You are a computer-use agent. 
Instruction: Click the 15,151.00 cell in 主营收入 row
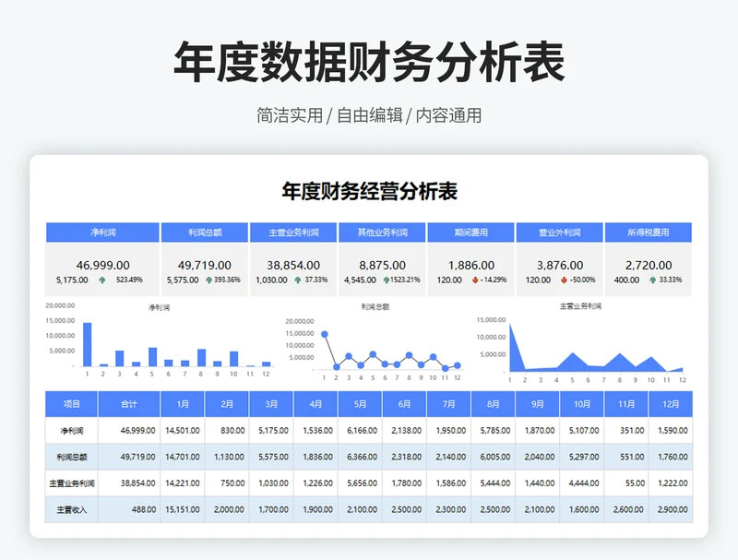tap(183, 509)
